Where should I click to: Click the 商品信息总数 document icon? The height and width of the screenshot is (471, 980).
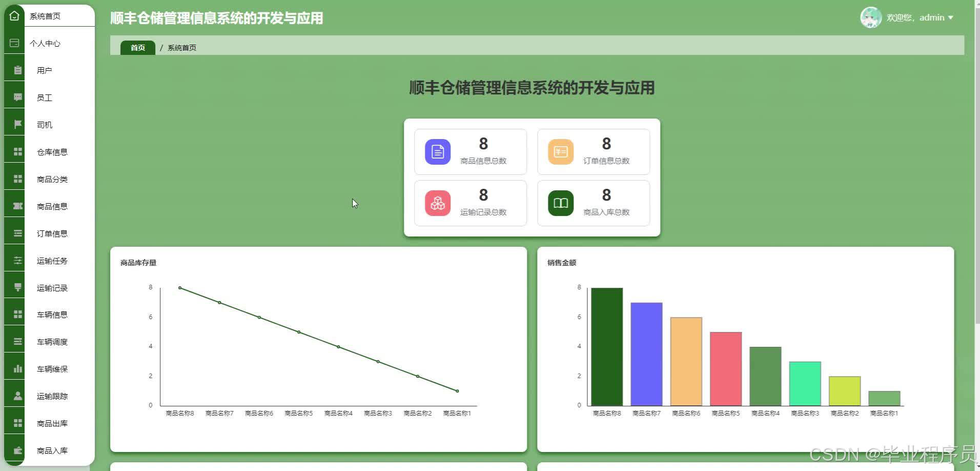click(x=437, y=151)
